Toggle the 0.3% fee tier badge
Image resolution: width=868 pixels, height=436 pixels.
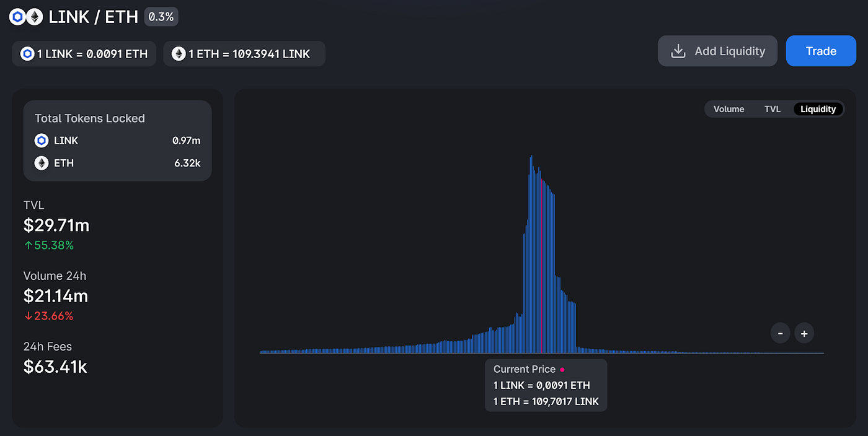(161, 17)
